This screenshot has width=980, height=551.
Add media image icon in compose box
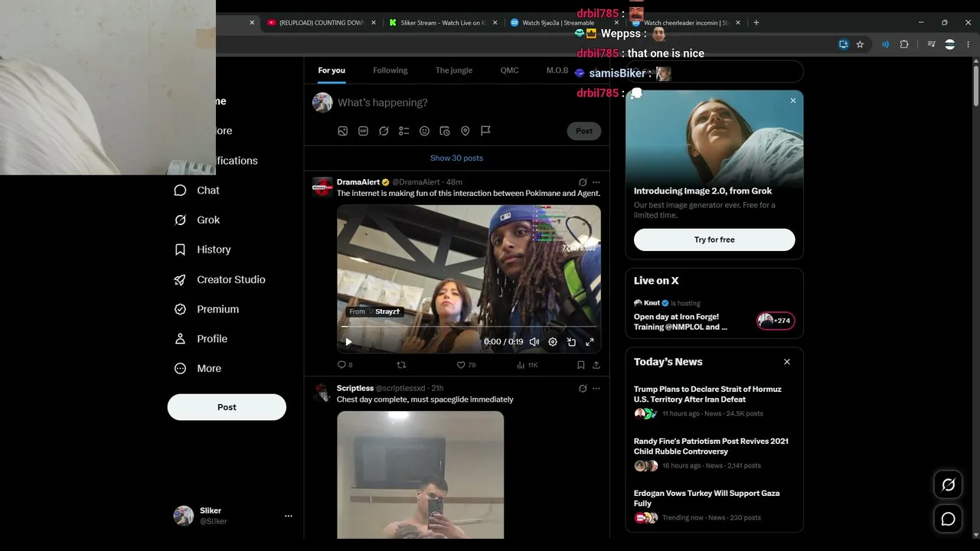[343, 131]
